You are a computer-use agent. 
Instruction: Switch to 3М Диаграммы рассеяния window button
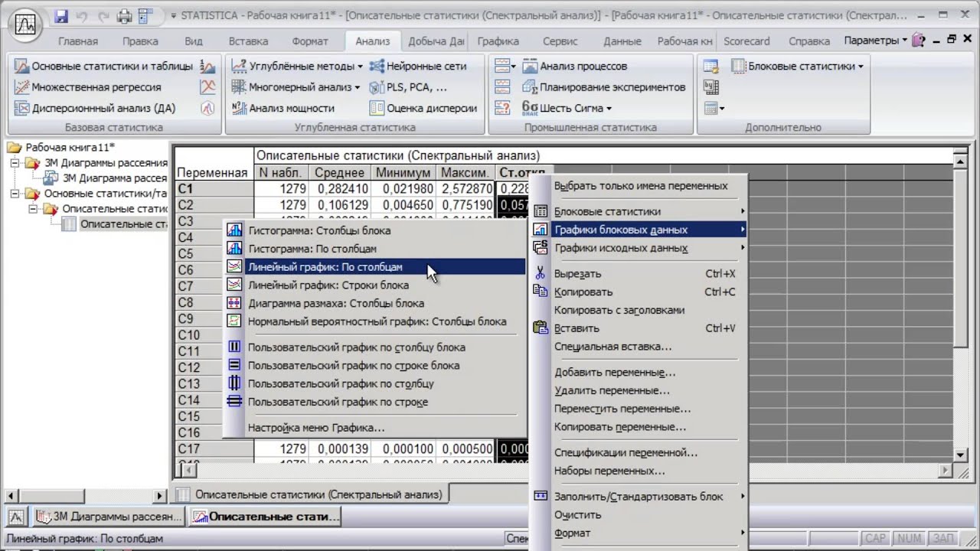pyautogui.click(x=109, y=517)
